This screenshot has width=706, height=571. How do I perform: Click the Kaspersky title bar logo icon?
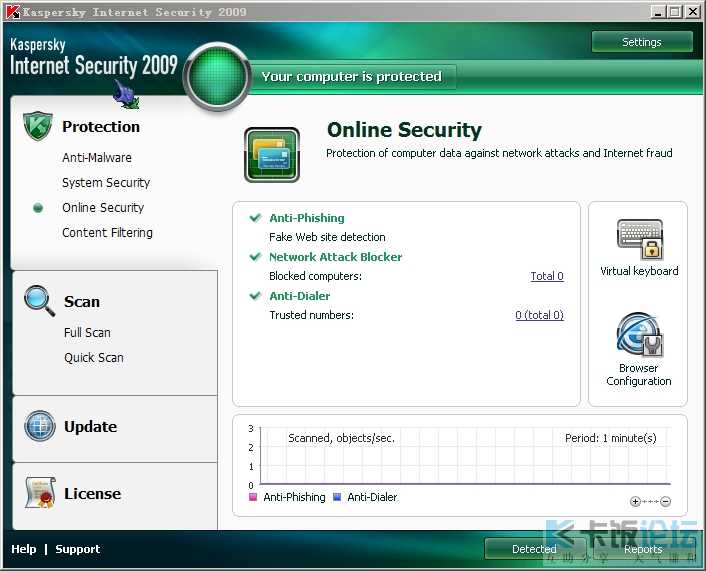pos(12,12)
